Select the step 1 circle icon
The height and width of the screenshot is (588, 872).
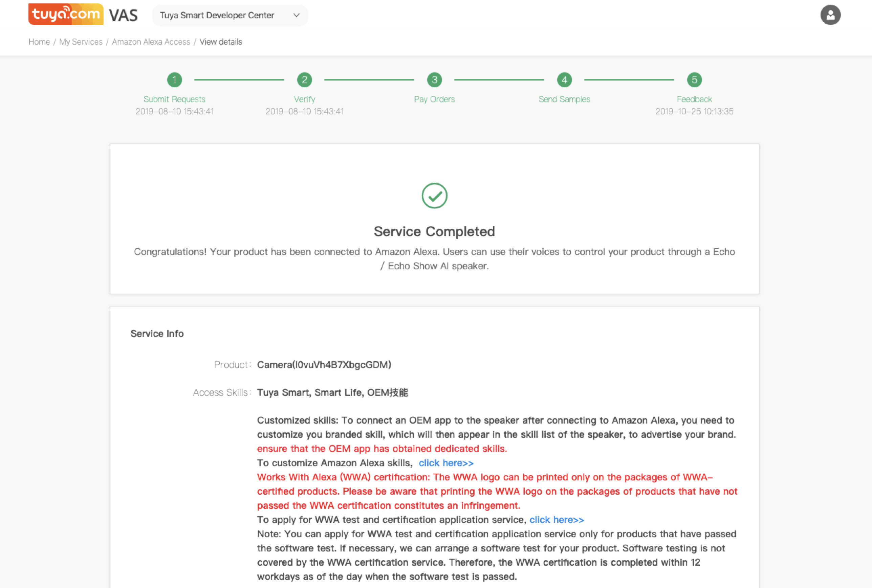point(174,80)
